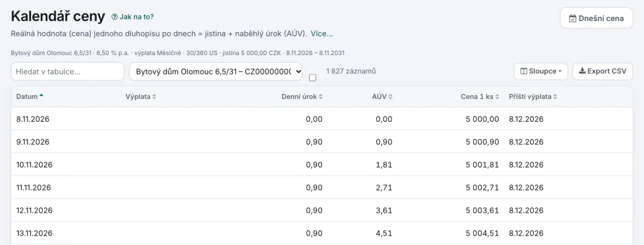The height and width of the screenshot is (245, 644).
Task: Click the question mark icon by Jak na to
Action: [115, 17]
